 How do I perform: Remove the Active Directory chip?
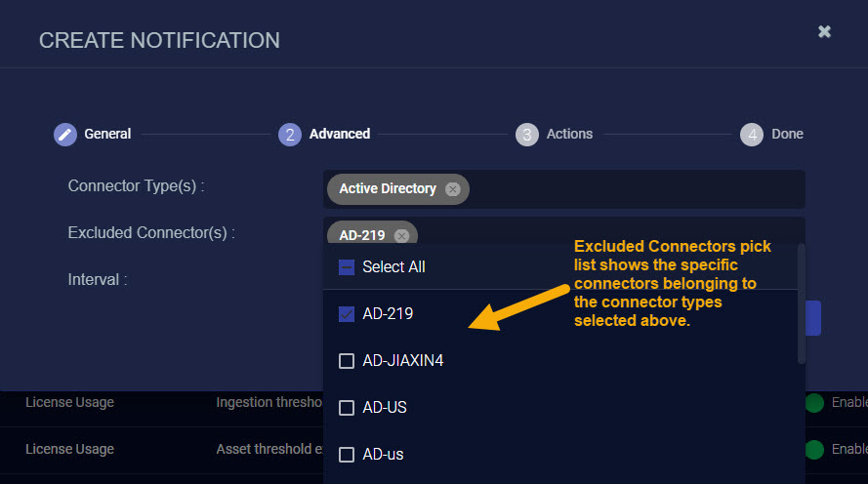(x=452, y=189)
